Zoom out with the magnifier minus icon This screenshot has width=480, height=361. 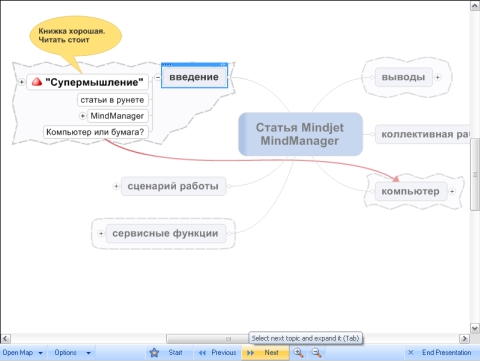[316, 352]
